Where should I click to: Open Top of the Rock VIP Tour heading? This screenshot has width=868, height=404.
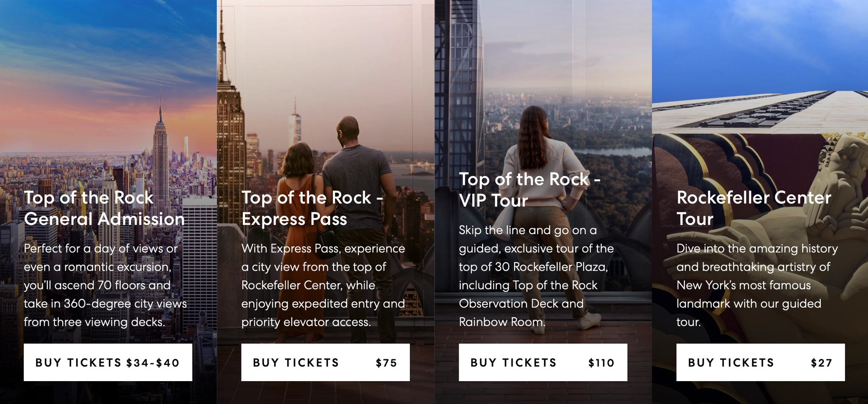click(530, 190)
